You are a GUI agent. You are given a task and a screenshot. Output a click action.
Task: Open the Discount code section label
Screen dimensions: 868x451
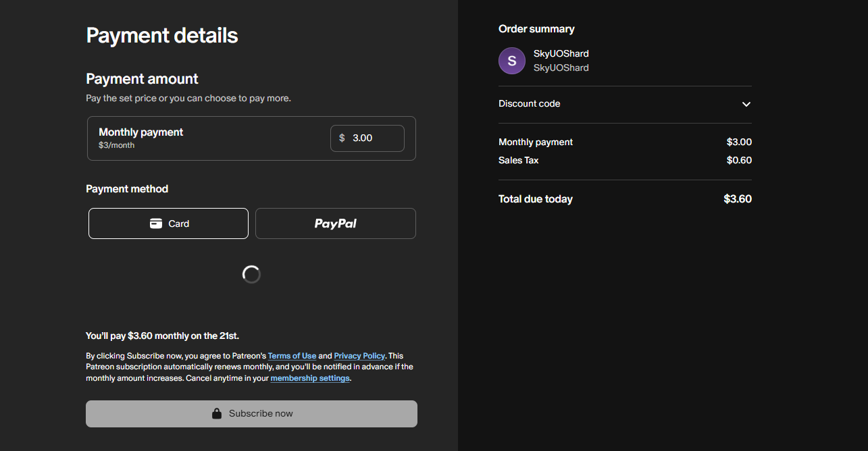coord(530,104)
